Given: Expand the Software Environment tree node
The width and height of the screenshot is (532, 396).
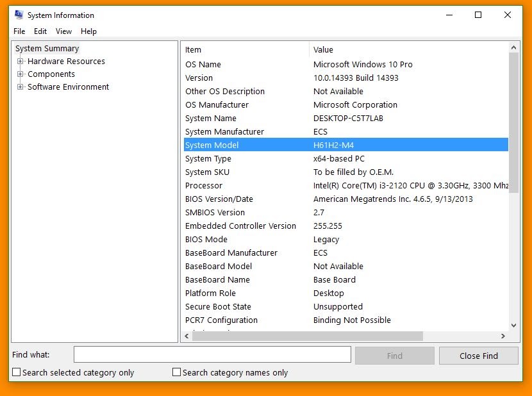Looking at the screenshot, I should point(21,87).
